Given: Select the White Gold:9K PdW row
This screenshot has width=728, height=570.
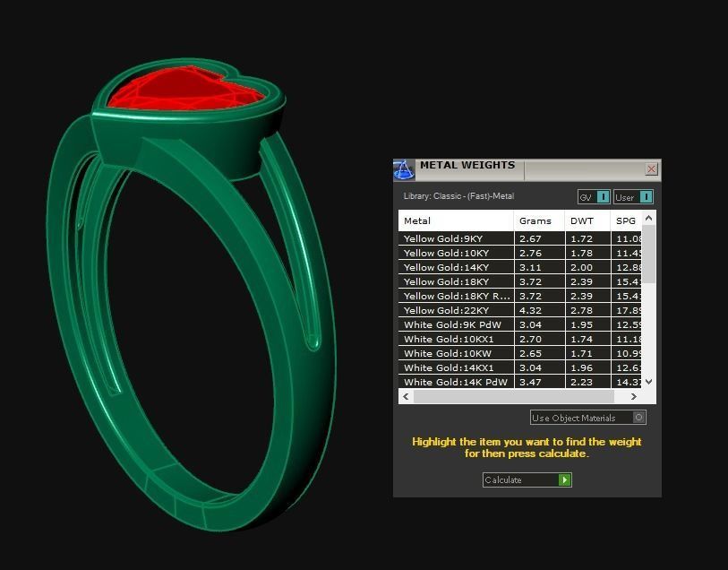Looking at the screenshot, I should (520, 324).
